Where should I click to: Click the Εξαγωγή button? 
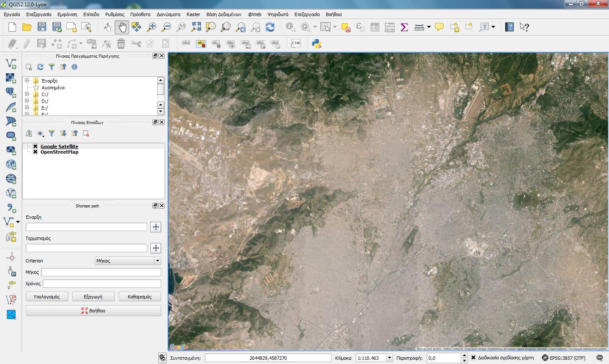coord(93,297)
